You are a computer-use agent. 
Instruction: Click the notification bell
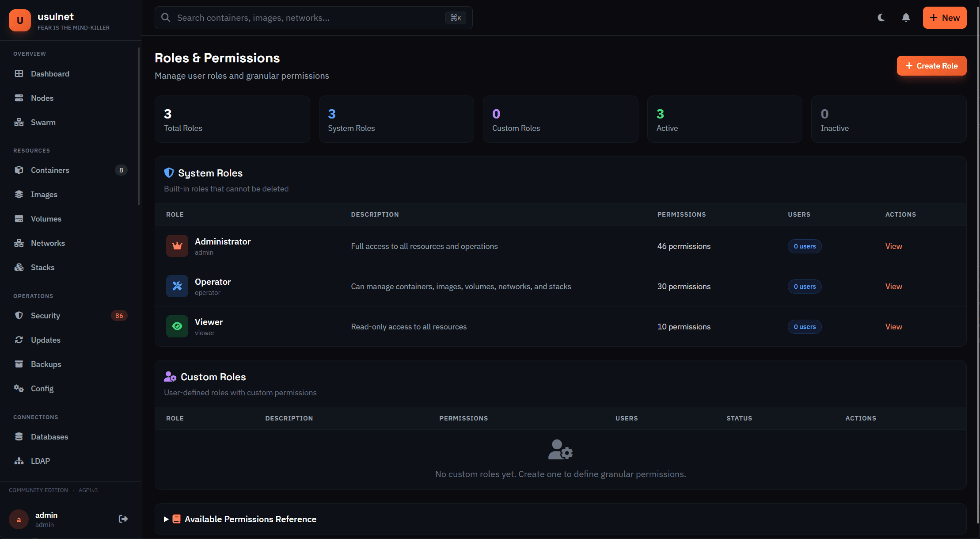(x=906, y=18)
